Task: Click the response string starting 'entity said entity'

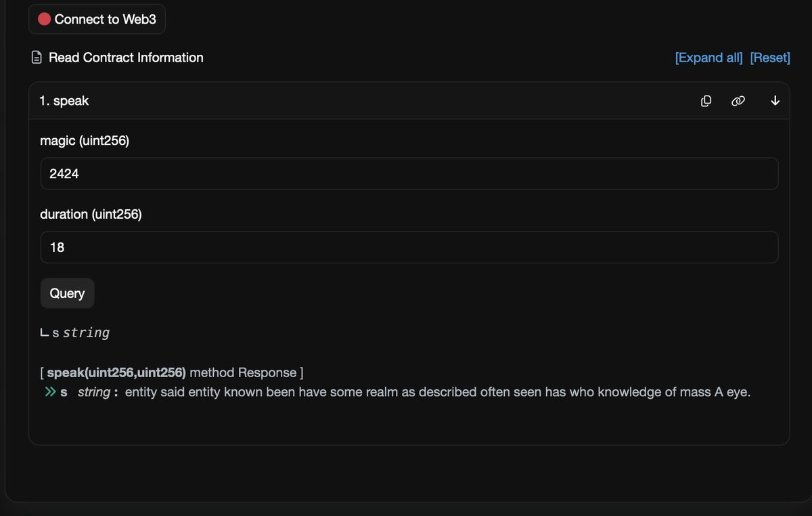Action: click(x=438, y=392)
